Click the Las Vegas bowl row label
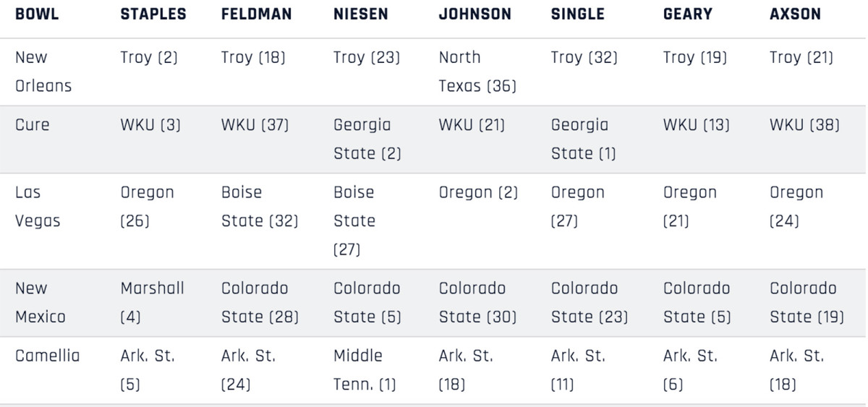Viewport: 868px width, 407px height. tap(38, 207)
